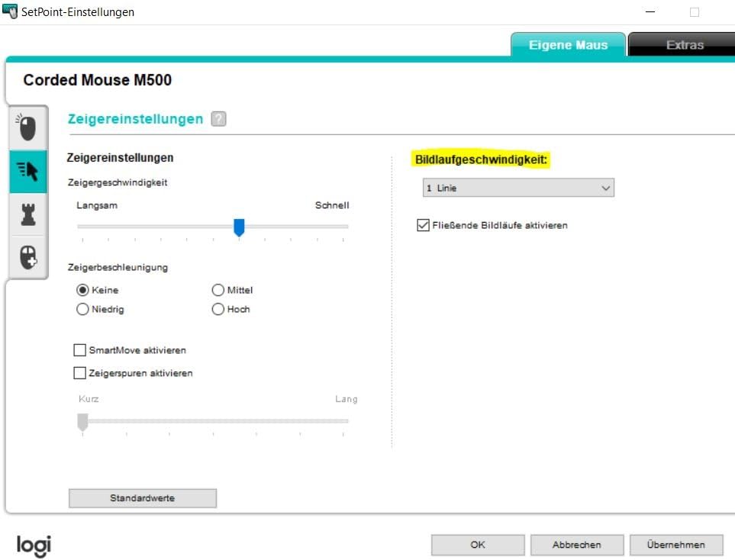Click the SetPoint app icon in title bar
The height and width of the screenshot is (560, 735).
tap(9, 11)
